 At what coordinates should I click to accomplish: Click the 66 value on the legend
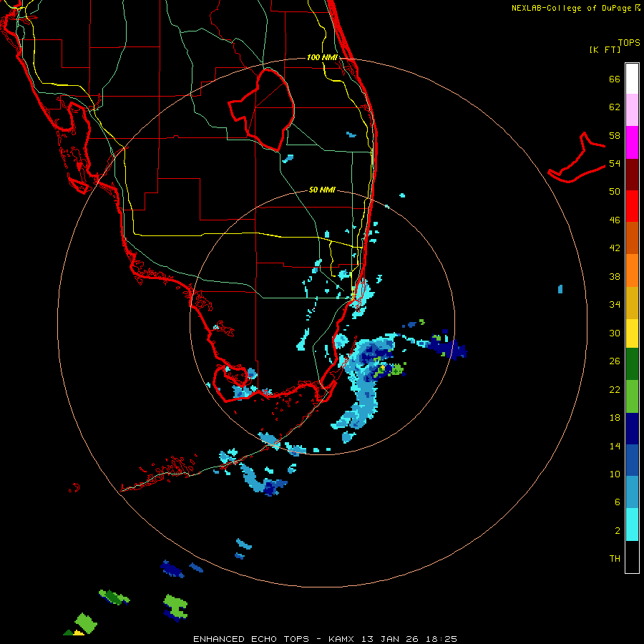(615, 79)
